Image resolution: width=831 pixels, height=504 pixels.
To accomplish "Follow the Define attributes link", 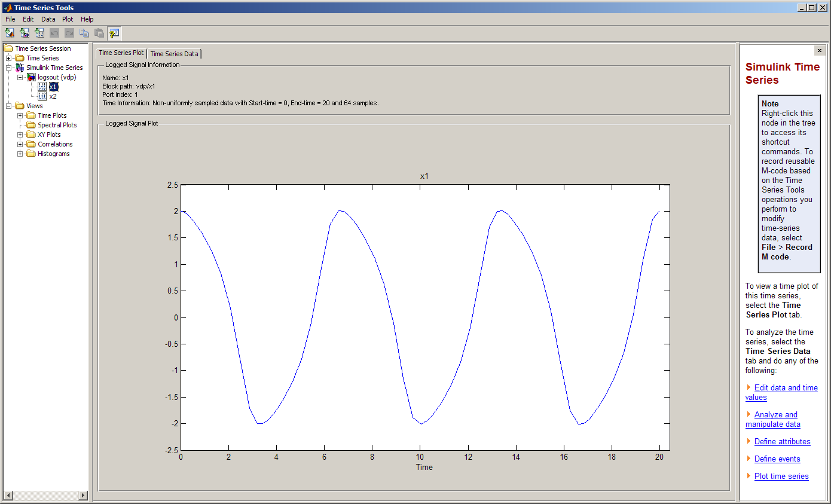I will [782, 442].
